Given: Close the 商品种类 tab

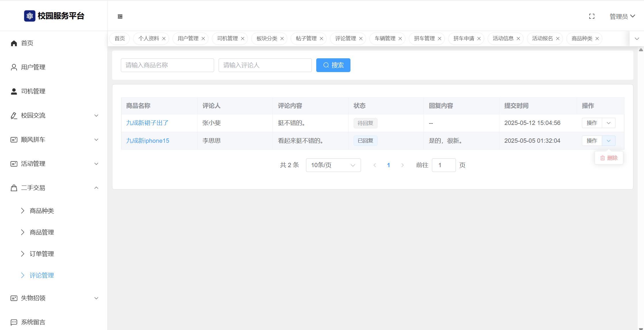Looking at the screenshot, I should pos(597,38).
